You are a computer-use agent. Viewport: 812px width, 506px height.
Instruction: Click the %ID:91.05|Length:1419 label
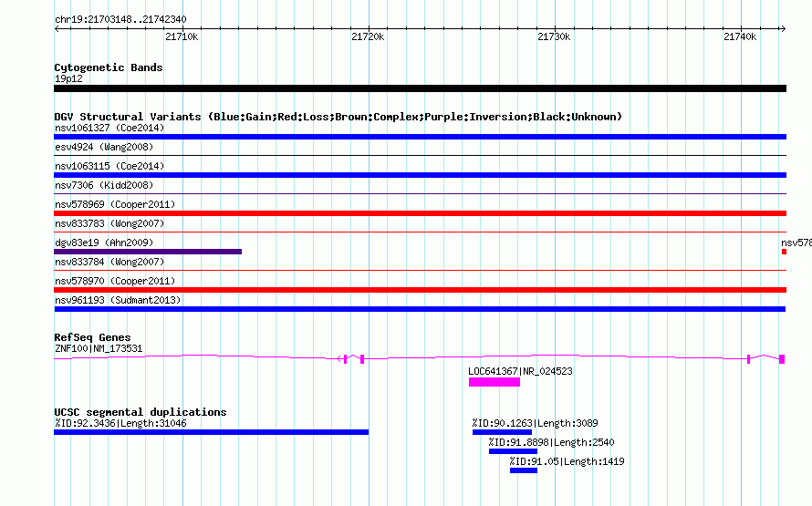point(567,461)
